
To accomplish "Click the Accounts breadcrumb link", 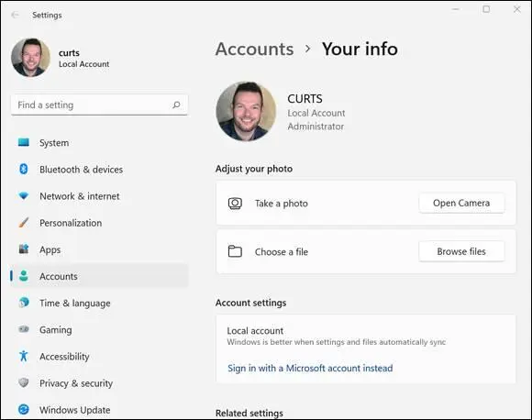I will 254,49.
